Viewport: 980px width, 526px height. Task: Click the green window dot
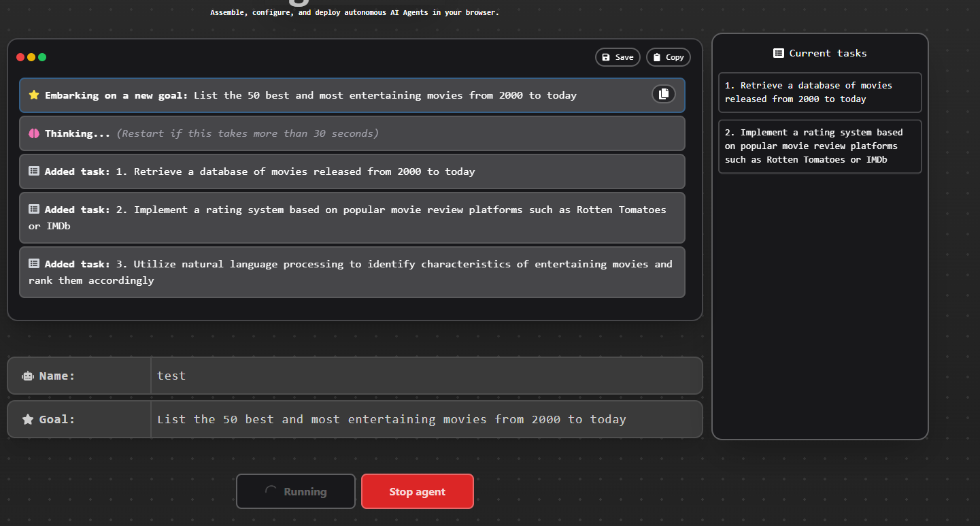42,57
